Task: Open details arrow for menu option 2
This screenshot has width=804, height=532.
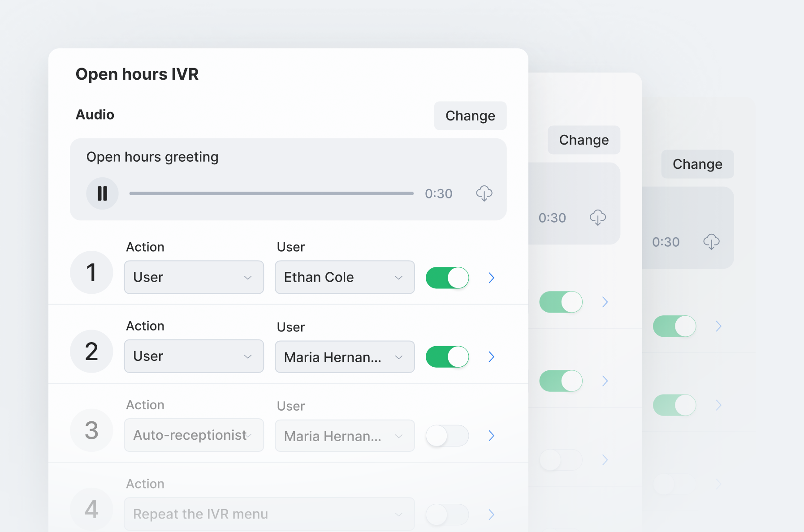Action: point(491,357)
